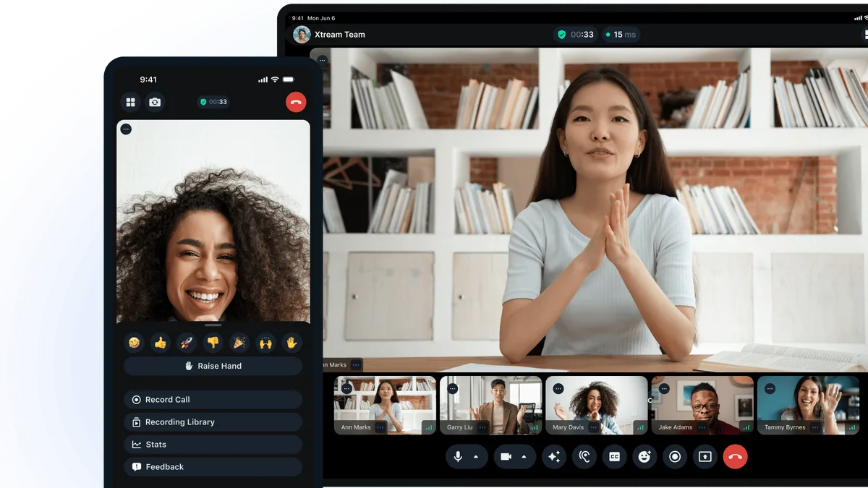Click the ear noise cancellation icon
Viewport: 868px width, 488px height.
click(x=584, y=457)
